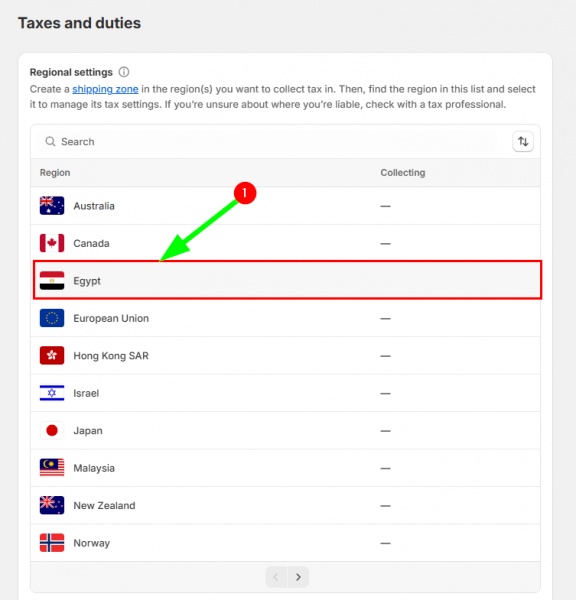Viewport: 576px width, 600px height.
Task: Click the Australia flag icon
Action: pos(52,206)
